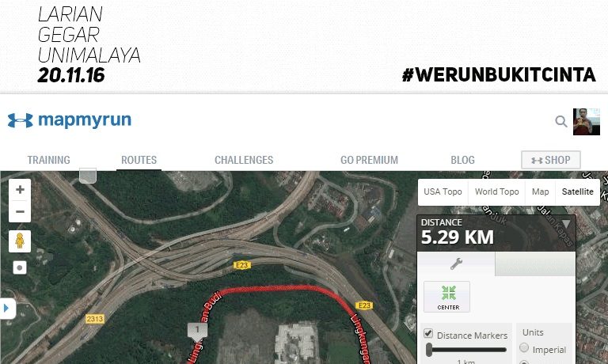Screen dimensions: 608x364
Task: Click the locate-me circle button
Action: (x=20, y=267)
